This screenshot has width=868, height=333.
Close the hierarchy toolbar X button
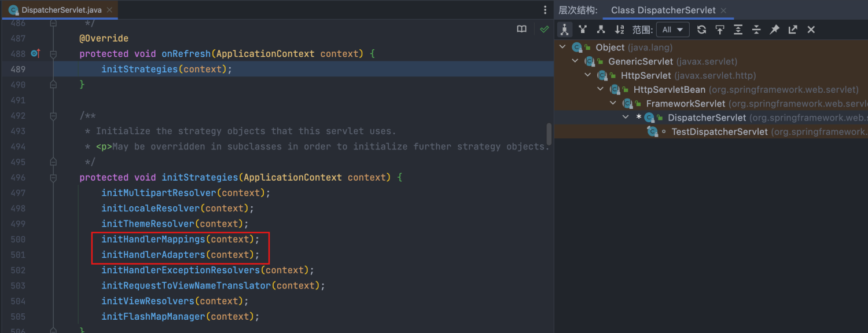[x=811, y=30]
